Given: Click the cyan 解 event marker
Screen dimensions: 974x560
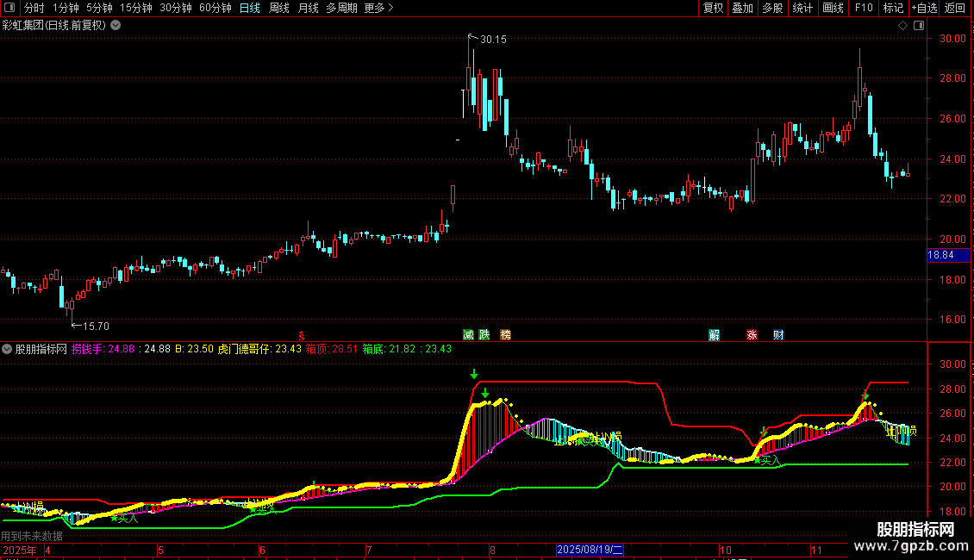Looking at the screenshot, I should pos(715,334).
